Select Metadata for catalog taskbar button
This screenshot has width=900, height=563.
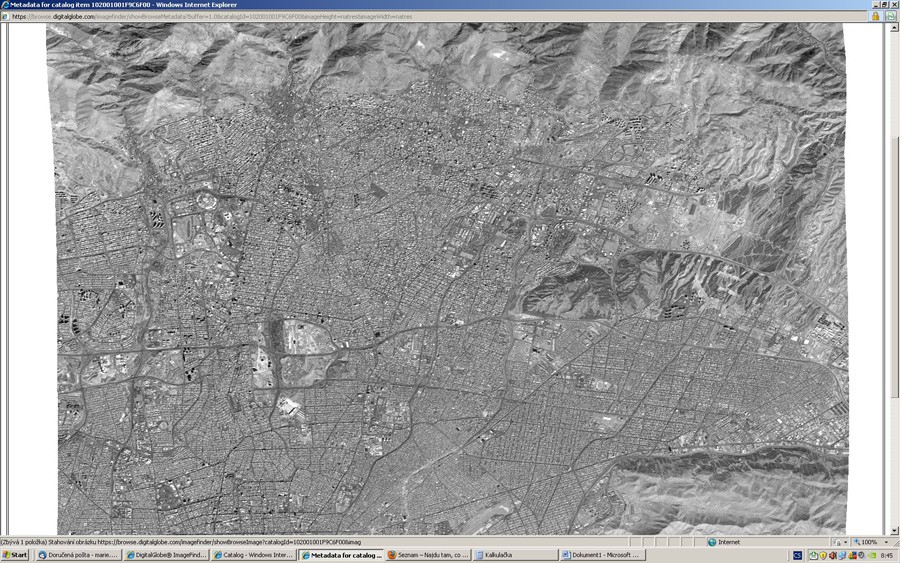342,555
